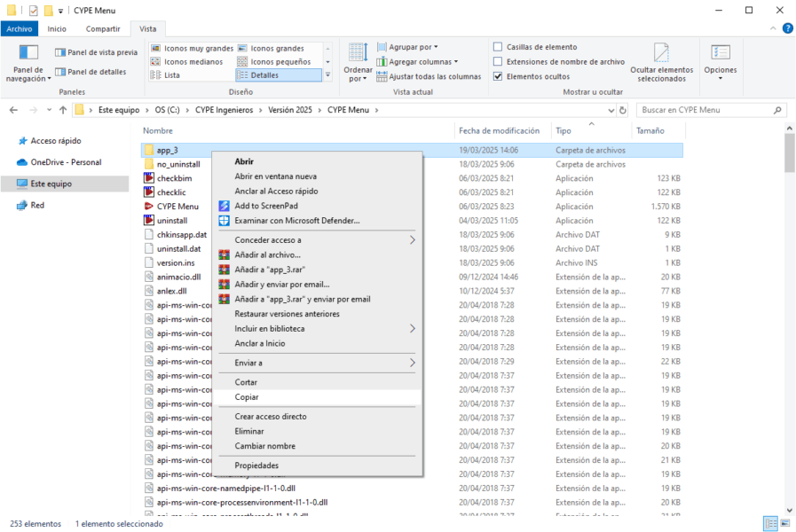The height and width of the screenshot is (532, 796).
Task: Click the refresh button beside address bar
Action: click(x=623, y=111)
